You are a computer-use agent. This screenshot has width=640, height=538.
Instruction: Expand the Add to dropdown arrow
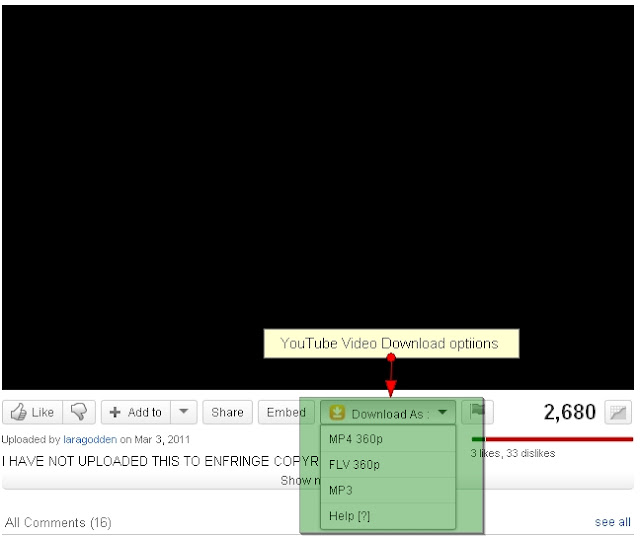184,412
